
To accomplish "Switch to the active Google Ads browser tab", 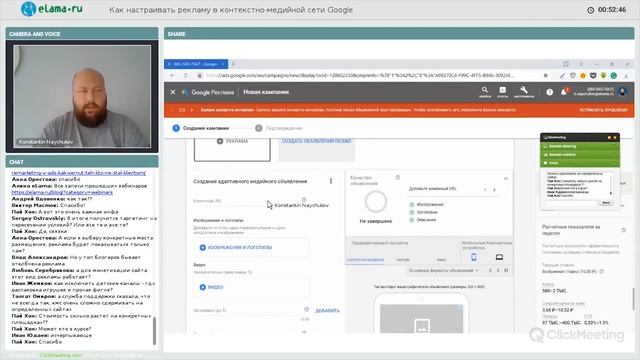I will pos(196,64).
